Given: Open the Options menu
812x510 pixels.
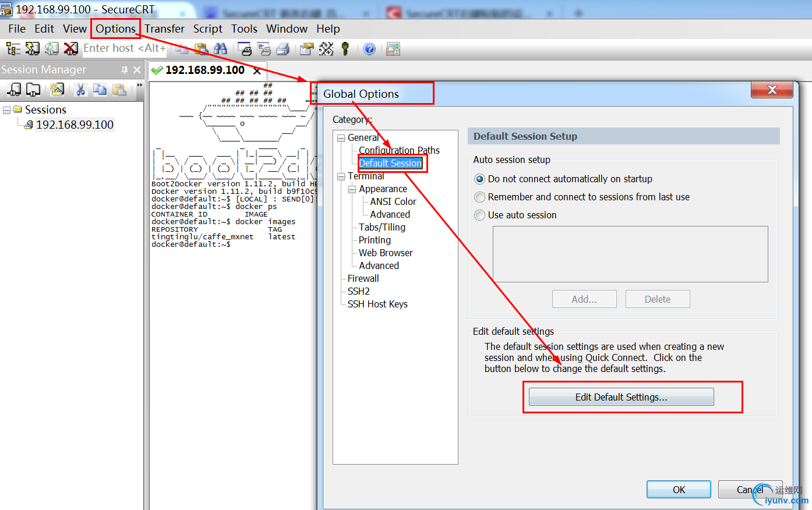Looking at the screenshot, I should pos(116,29).
